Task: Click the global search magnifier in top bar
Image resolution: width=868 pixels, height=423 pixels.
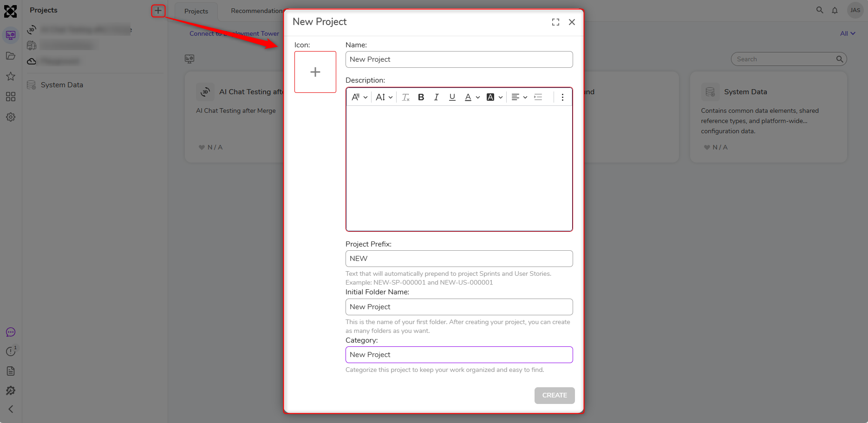Action: coord(820,10)
